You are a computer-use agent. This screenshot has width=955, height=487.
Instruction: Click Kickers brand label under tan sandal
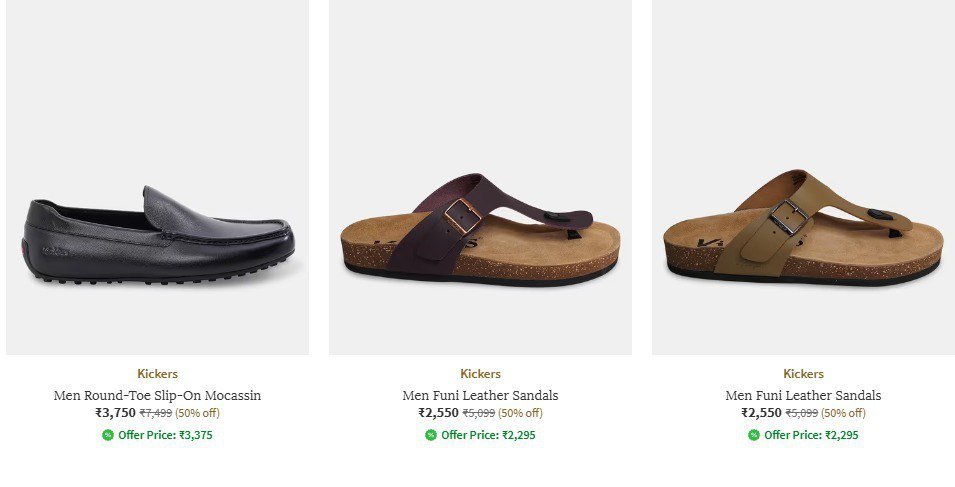[x=803, y=374]
